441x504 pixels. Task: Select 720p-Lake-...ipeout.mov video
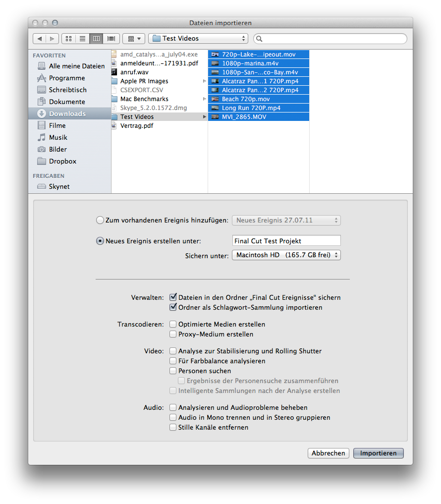click(x=259, y=55)
